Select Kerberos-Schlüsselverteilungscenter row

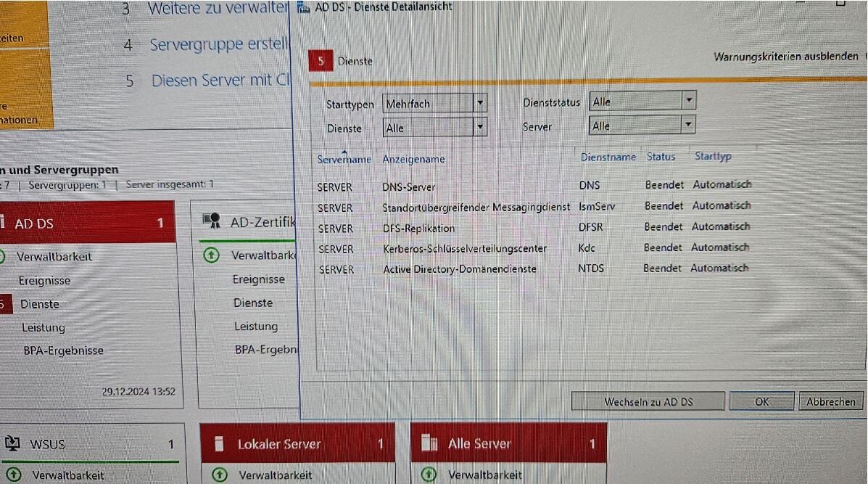click(x=534, y=248)
